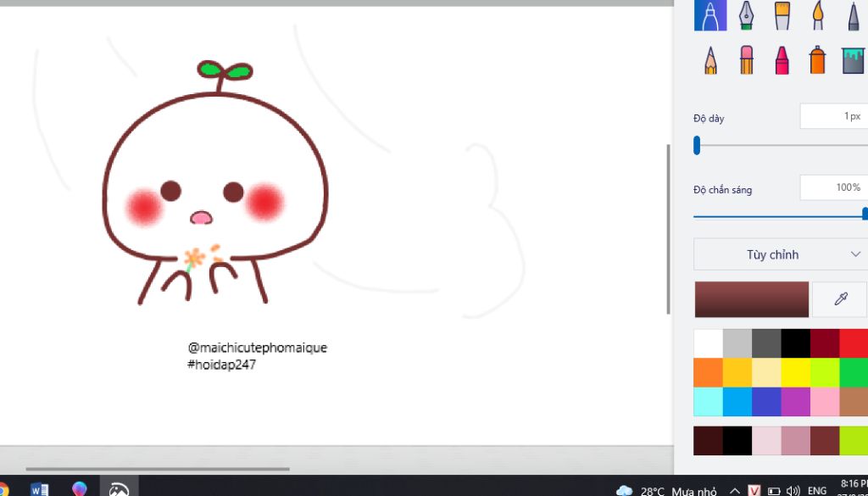This screenshot has height=496, width=868.
Task: Open Microsoft Word from the taskbar
Action: pyautogui.click(x=39, y=489)
